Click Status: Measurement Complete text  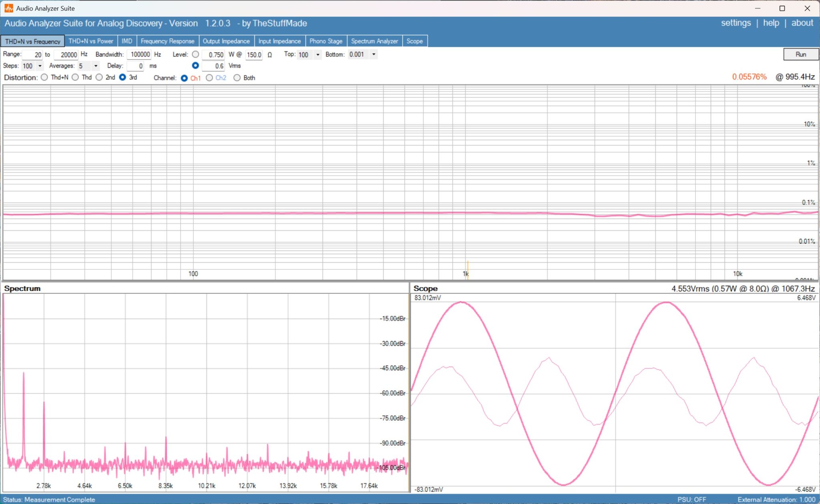[x=49, y=499]
